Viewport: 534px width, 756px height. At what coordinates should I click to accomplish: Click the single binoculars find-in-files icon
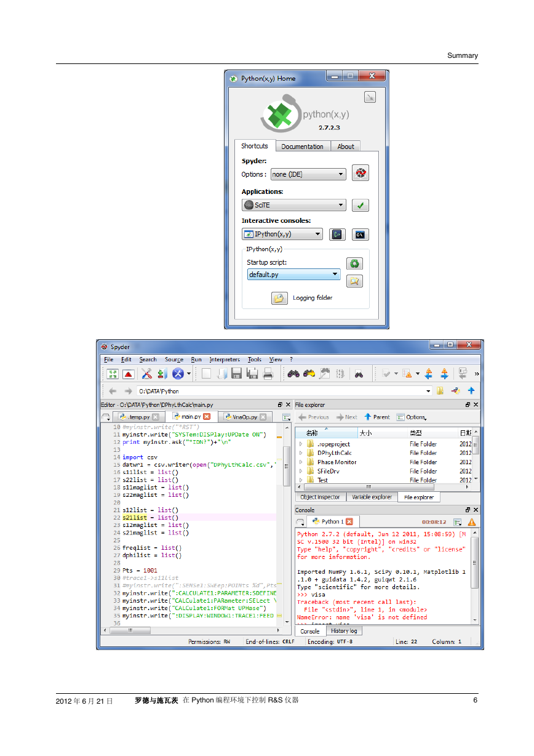[x=359, y=373]
